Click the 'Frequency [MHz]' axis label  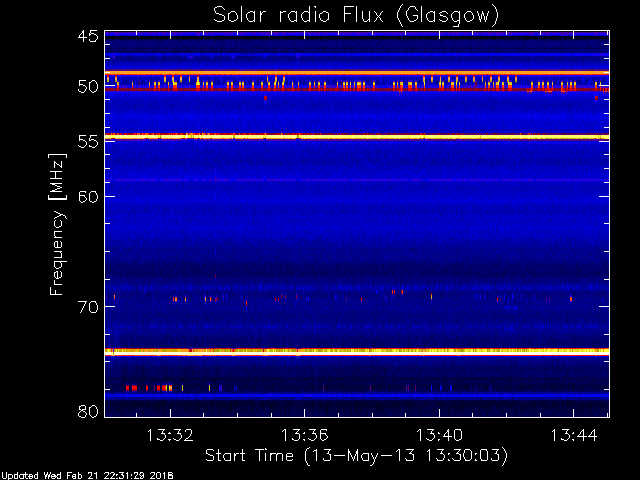tap(57, 224)
